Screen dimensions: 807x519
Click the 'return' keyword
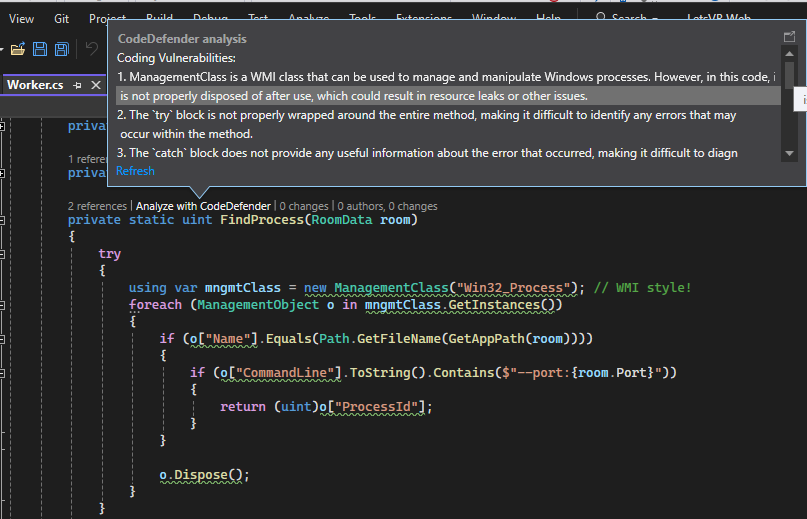[x=243, y=407]
